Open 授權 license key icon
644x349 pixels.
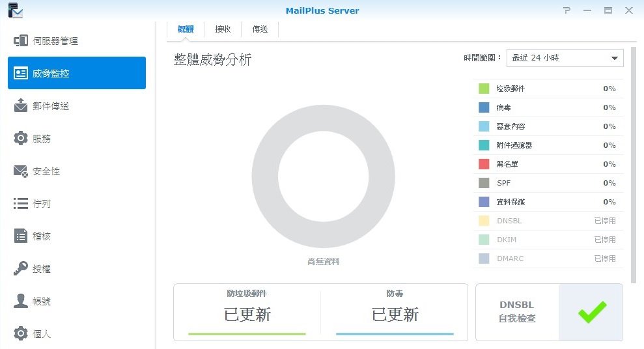click(21, 268)
